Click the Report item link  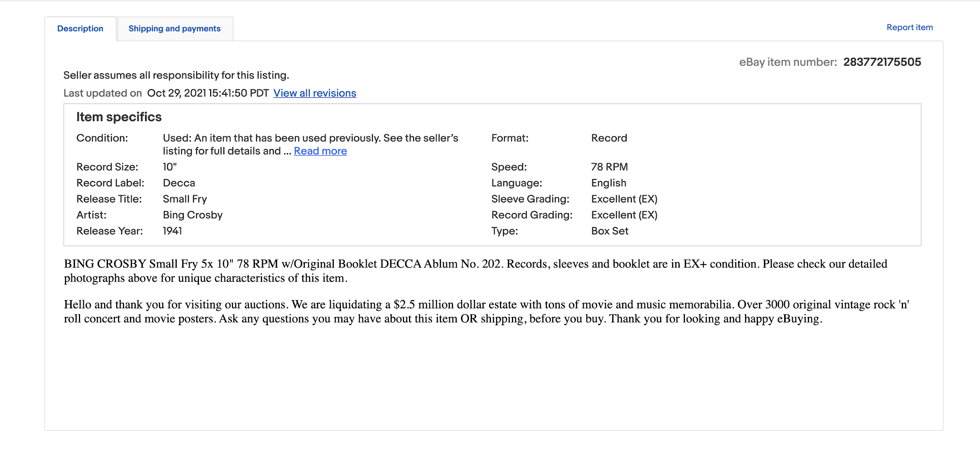[x=909, y=27]
